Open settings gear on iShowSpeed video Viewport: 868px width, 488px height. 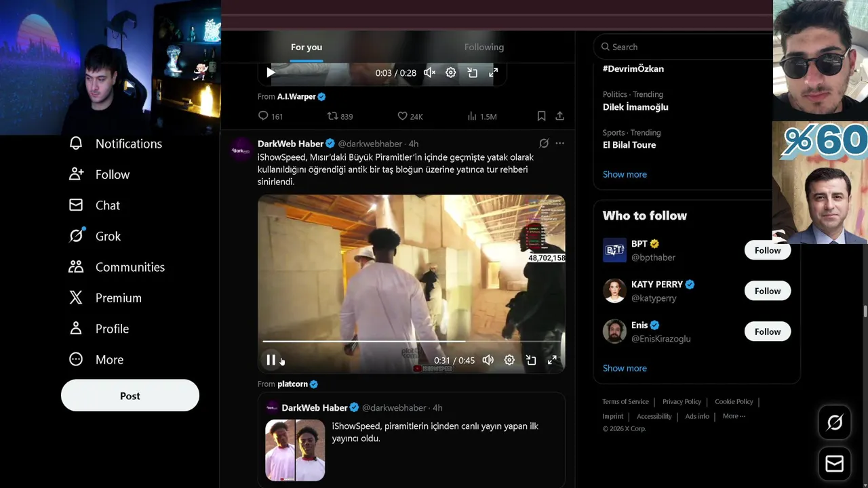click(x=509, y=361)
